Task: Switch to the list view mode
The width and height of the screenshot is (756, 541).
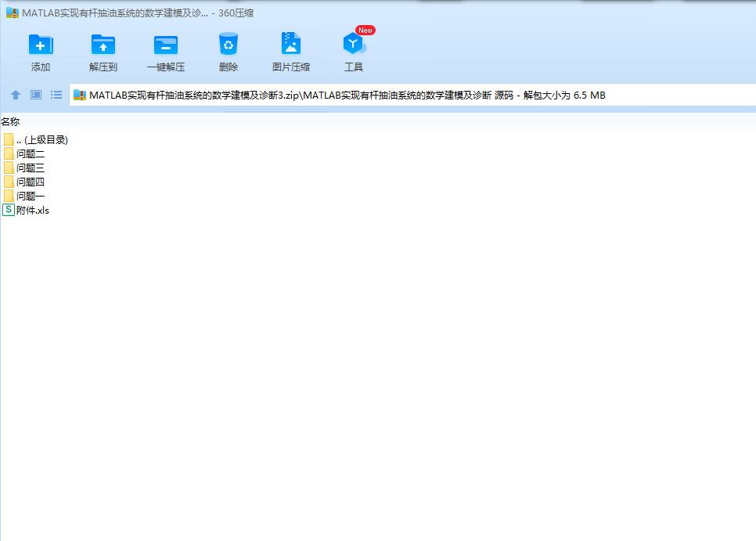Action: point(56,95)
